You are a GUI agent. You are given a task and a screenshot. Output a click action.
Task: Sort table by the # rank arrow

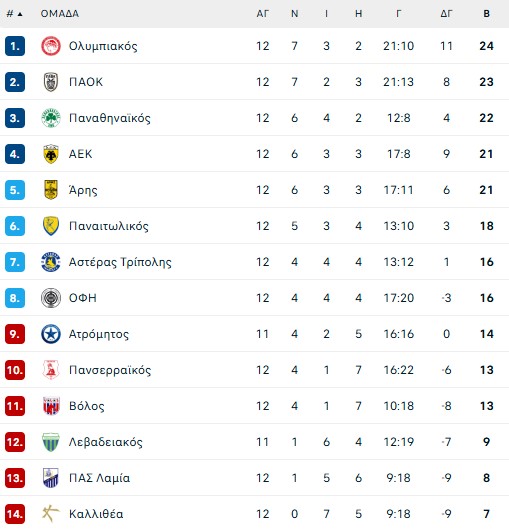pos(15,14)
